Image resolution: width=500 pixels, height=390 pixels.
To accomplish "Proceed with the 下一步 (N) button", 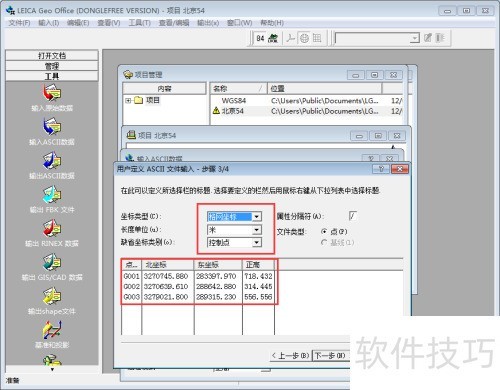I will pyautogui.click(x=331, y=356).
